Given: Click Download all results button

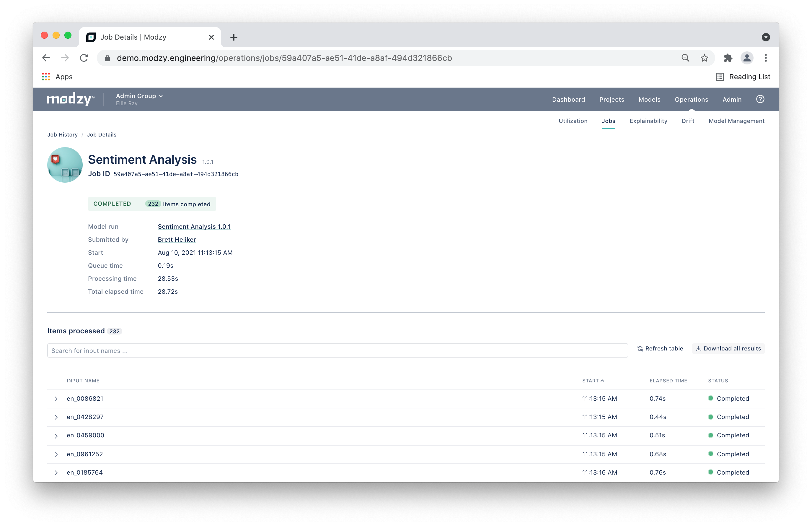Looking at the screenshot, I should click(x=728, y=348).
